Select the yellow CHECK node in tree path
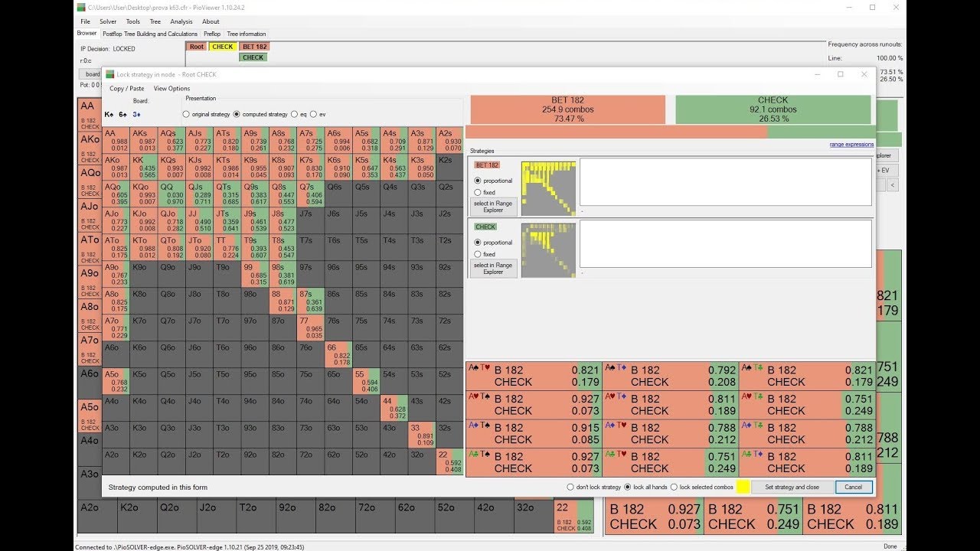 [x=223, y=47]
